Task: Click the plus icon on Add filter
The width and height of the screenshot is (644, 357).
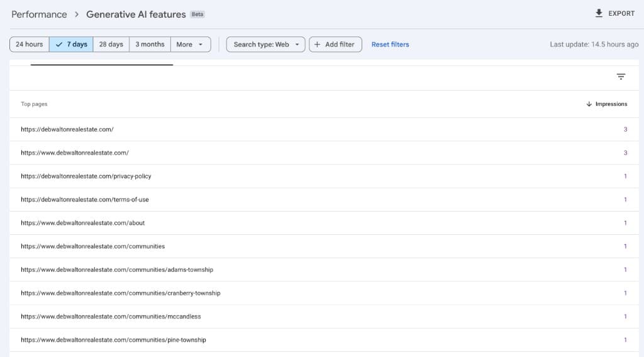Action: pos(317,45)
